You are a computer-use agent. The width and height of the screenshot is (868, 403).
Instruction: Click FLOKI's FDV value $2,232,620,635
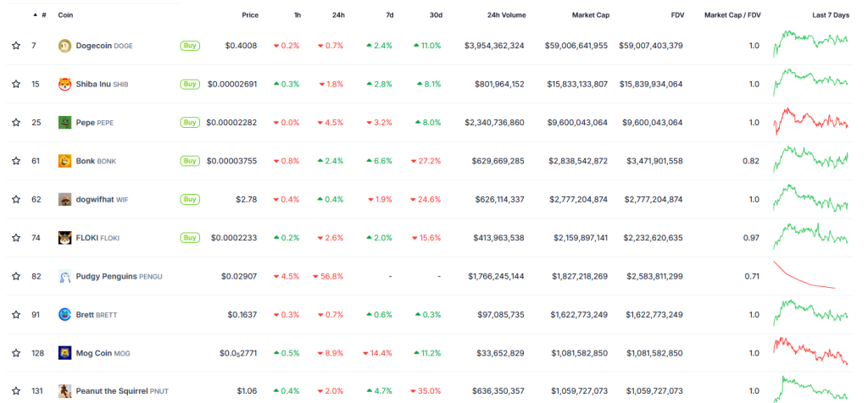click(x=654, y=238)
